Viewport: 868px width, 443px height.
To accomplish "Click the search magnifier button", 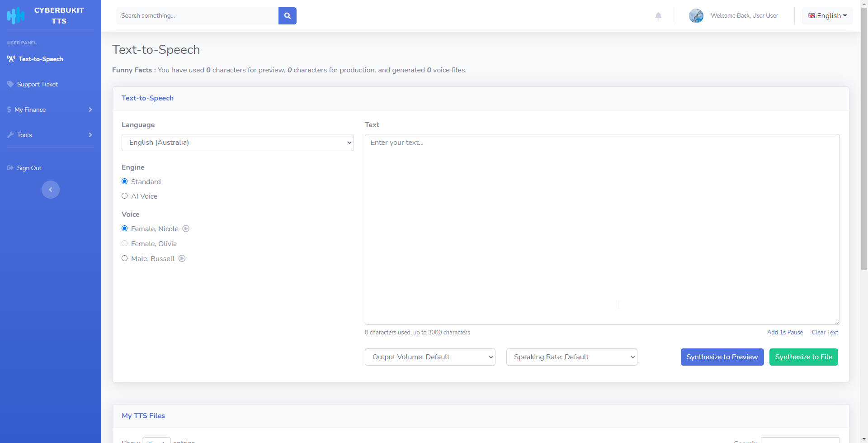I will click(287, 15).
